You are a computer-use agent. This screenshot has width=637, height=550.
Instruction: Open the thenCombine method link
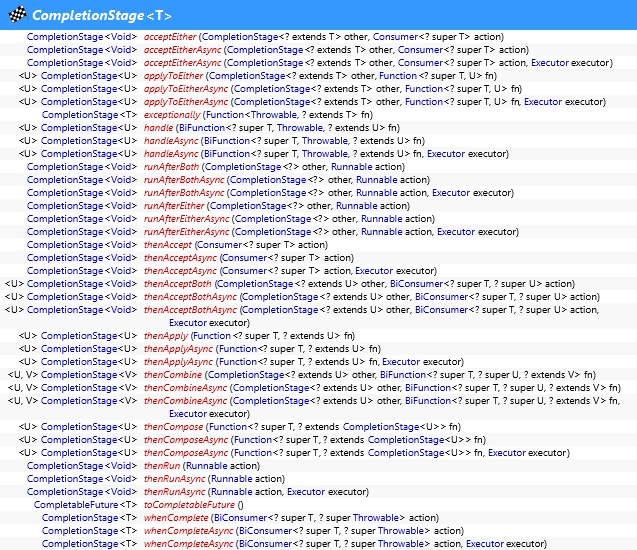(173, 375)
